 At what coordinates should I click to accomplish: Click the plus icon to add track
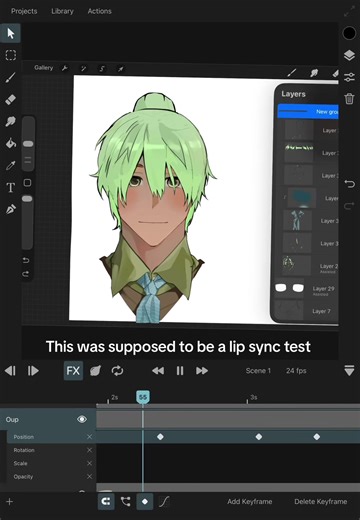point(9,502)
